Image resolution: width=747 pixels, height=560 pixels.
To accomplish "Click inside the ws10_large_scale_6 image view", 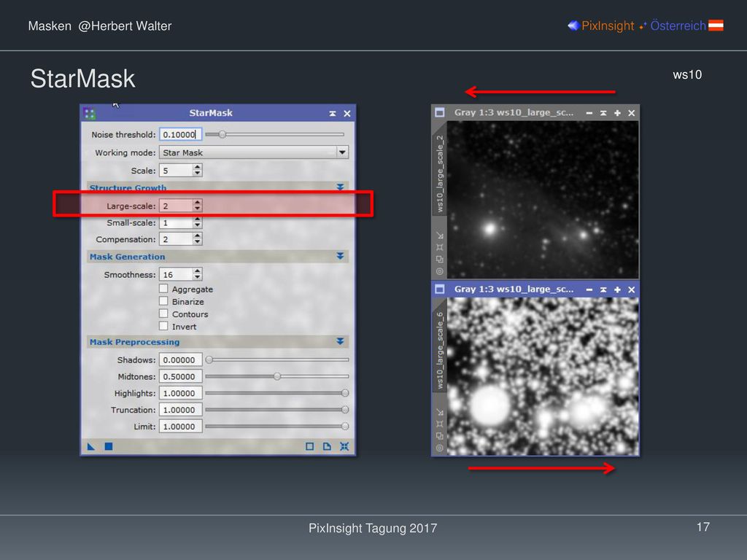I will point(543,376).
